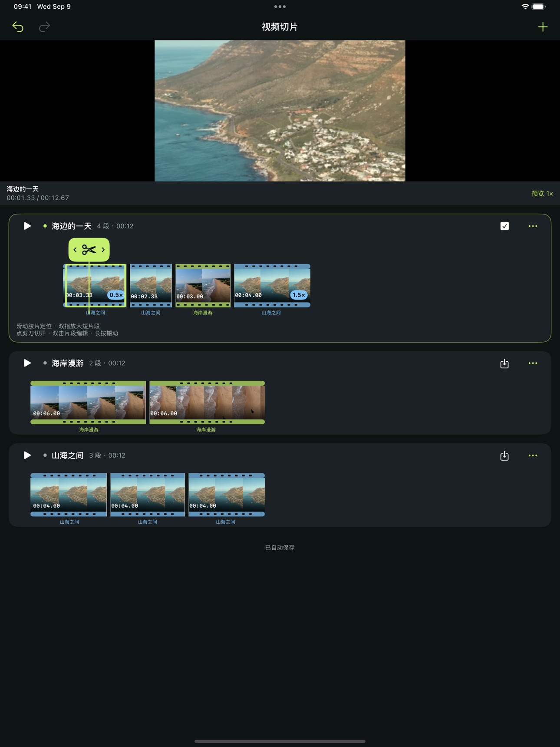Open the three-dot multitasking menu at top
Screen dimensions: 560x747
[x=280, y=7]
